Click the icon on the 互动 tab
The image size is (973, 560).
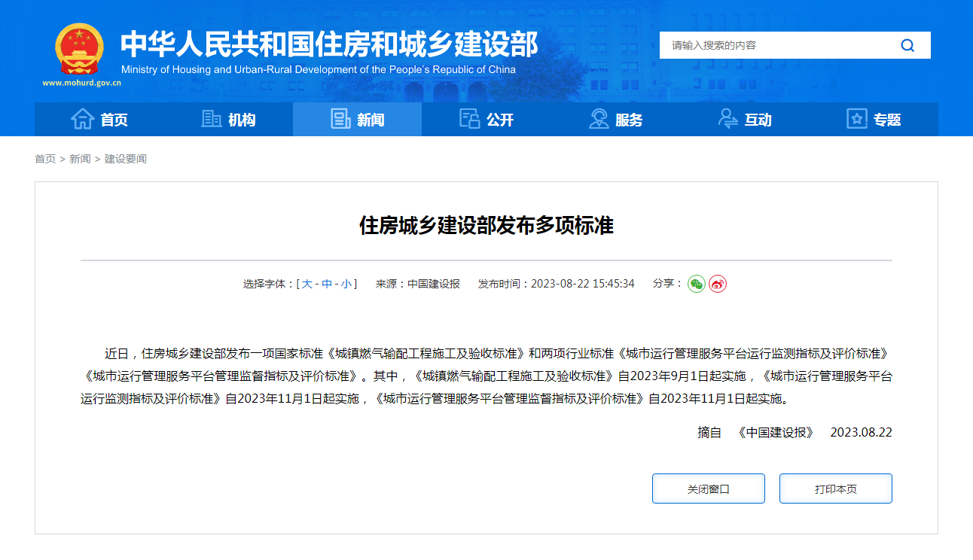(727, 119)
